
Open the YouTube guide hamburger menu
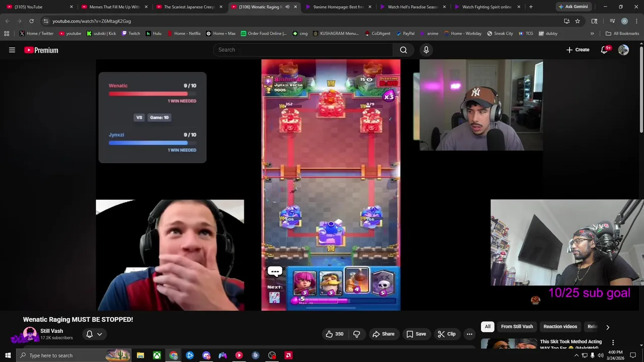(x=12, y=50)
